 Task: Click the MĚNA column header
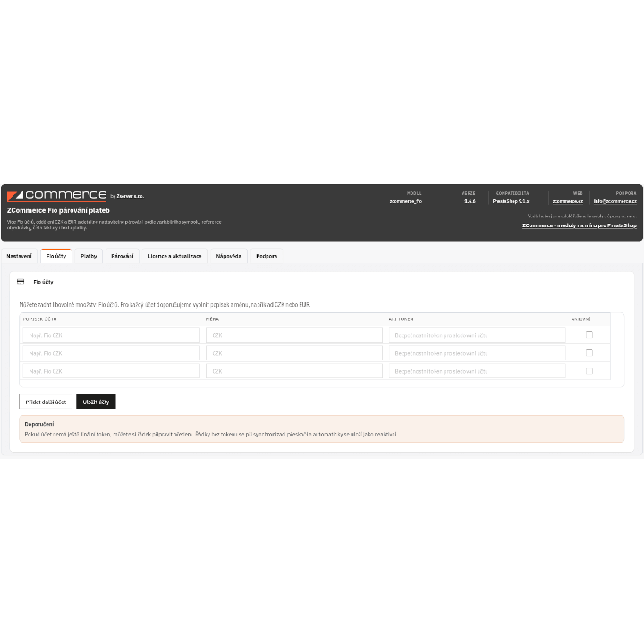(212, 319)
